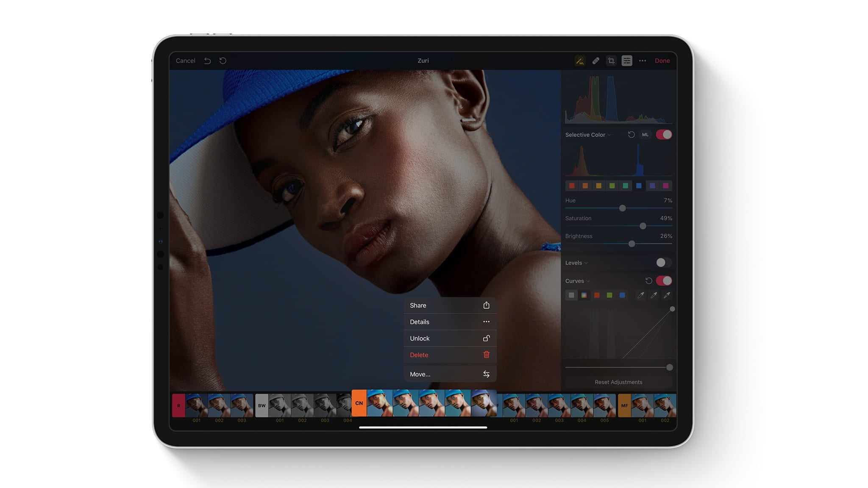868x488 pixels.
Task: Reset the Selective Color adjustment
Action: (x=631, y=135)
